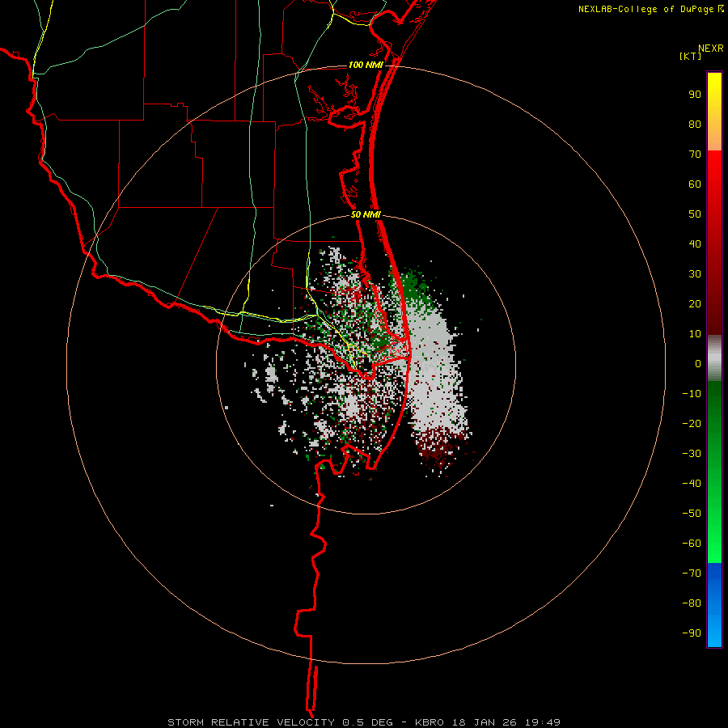Click the KBRO station identifier in caption

(x=429, y=722)
